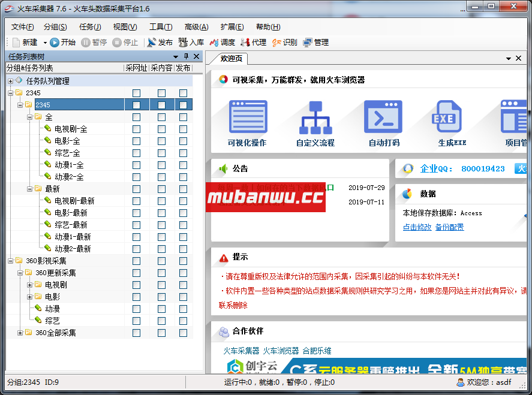Click the 点击修改 link
Screen dimensions: 532x395
click(417, 227)
